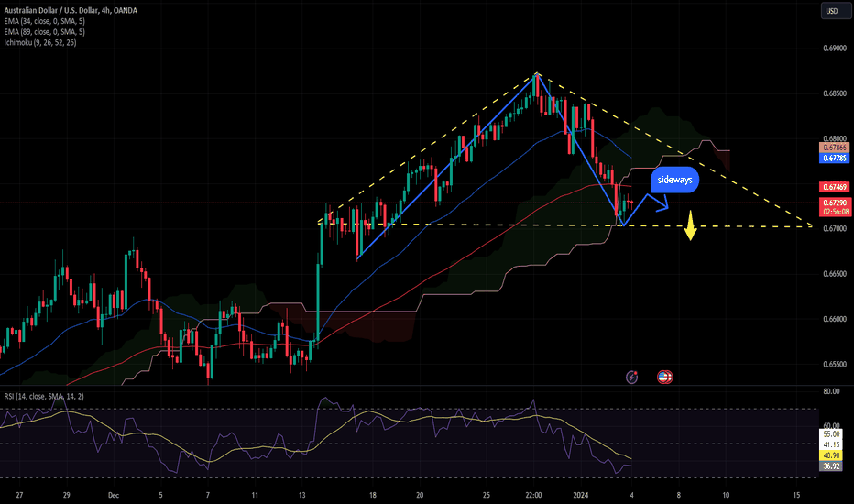Click the 0.68000 price axis label
854x504 pixels.
pos(835,138)
